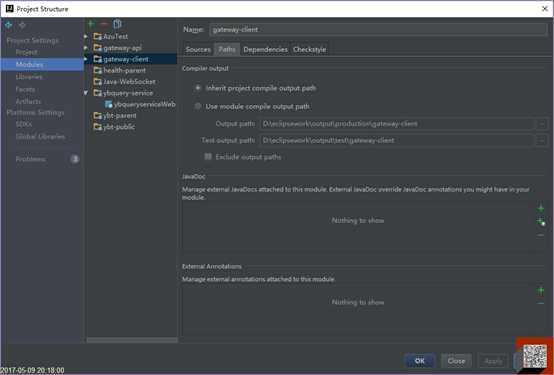
Task: Toggle Exclude output paths checkbox
Action: [208, 157]
